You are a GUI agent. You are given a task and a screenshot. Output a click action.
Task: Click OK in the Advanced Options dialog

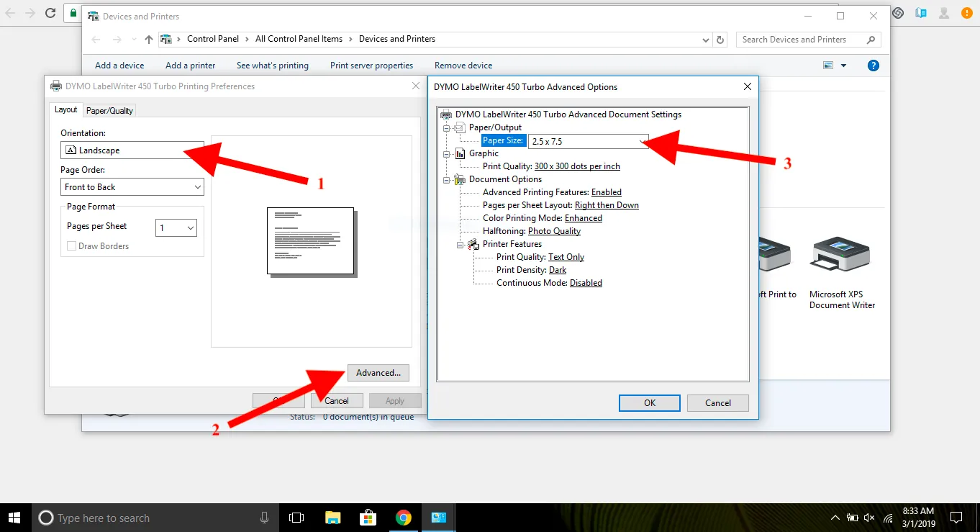[650, 403]
